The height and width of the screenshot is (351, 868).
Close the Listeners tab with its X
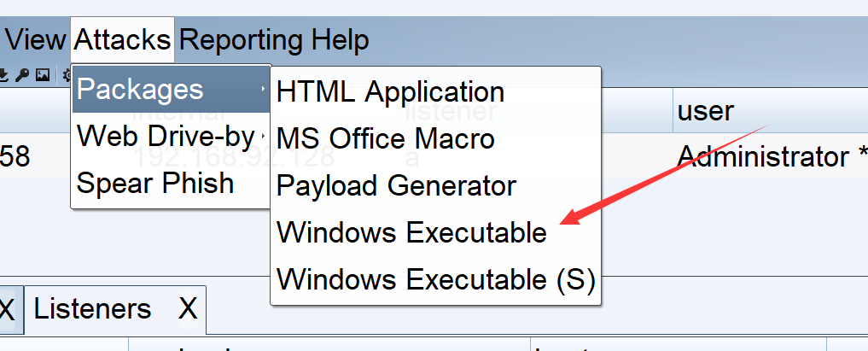pos(188,309)
